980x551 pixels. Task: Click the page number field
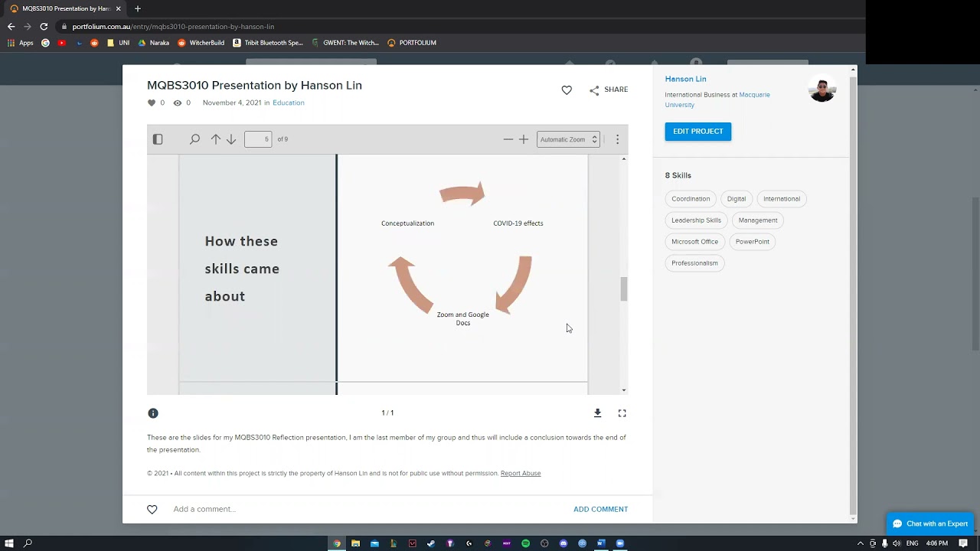(x=258, y=139)
